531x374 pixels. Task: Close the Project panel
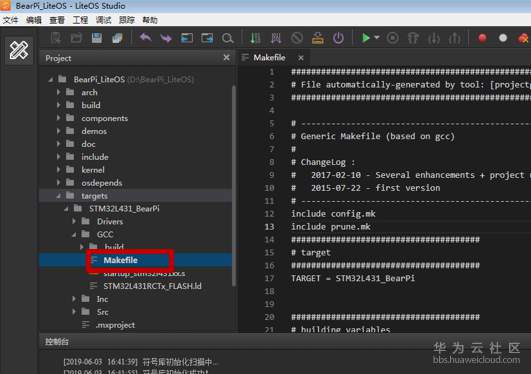(x=227, y=58)
